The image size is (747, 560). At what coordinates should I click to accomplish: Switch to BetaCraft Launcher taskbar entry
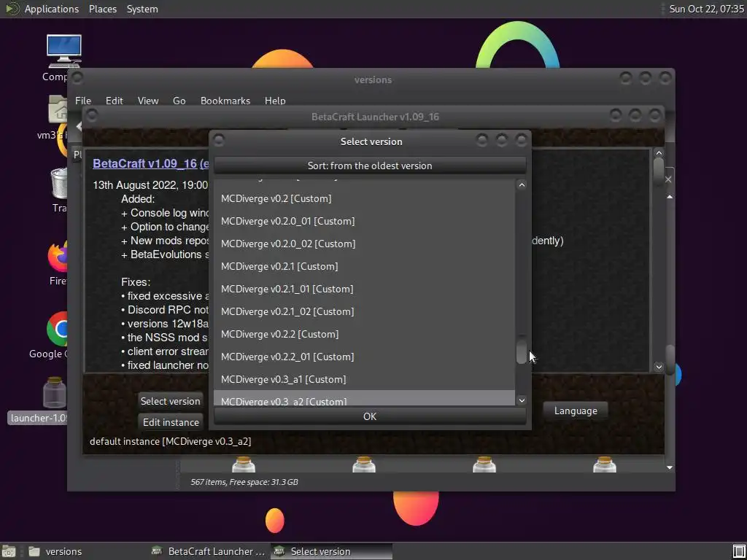point(208,551)
